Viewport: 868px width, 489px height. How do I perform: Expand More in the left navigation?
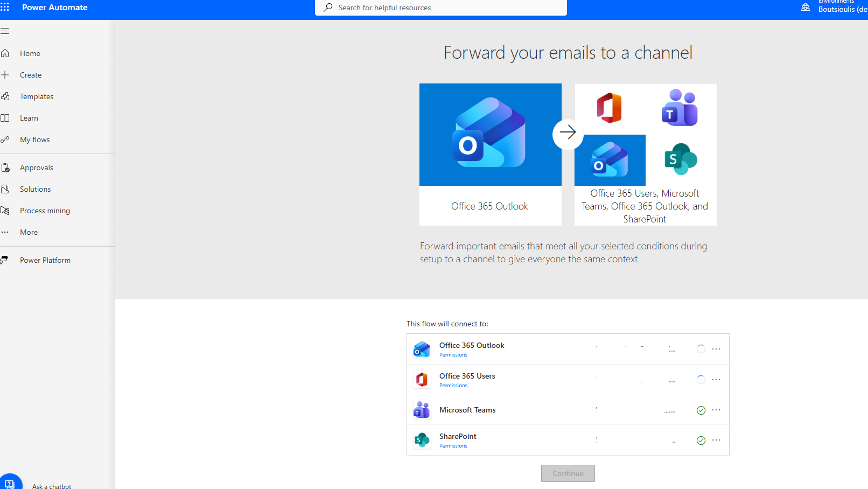29,232
